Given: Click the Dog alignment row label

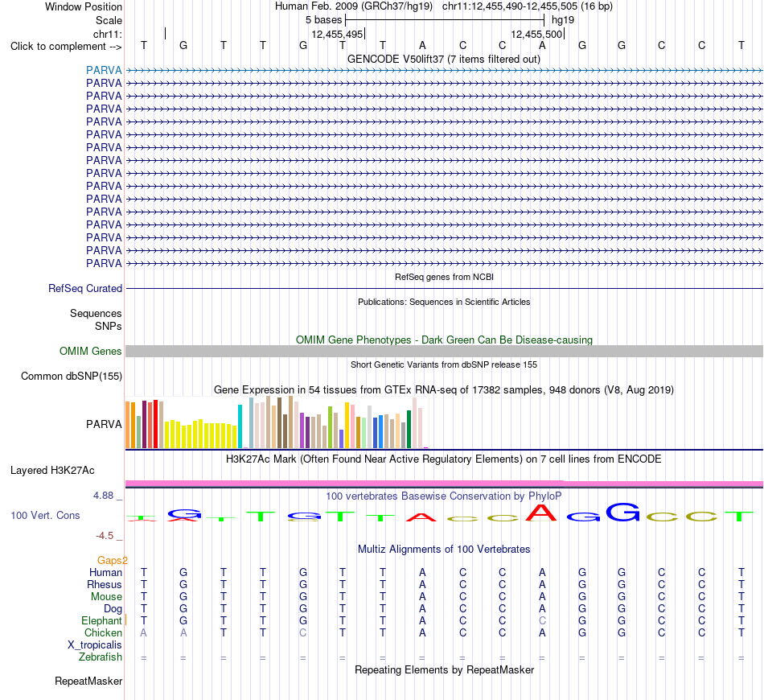Looking at the screenshot, I should pyautogui.click(x=113, y=609).
